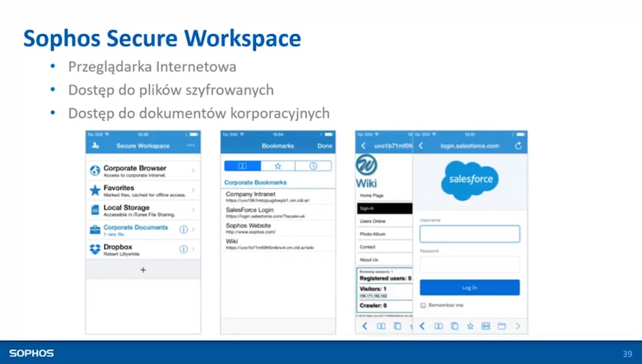Click the Username input field
642x364 pixels.
[x=470, y=234]
